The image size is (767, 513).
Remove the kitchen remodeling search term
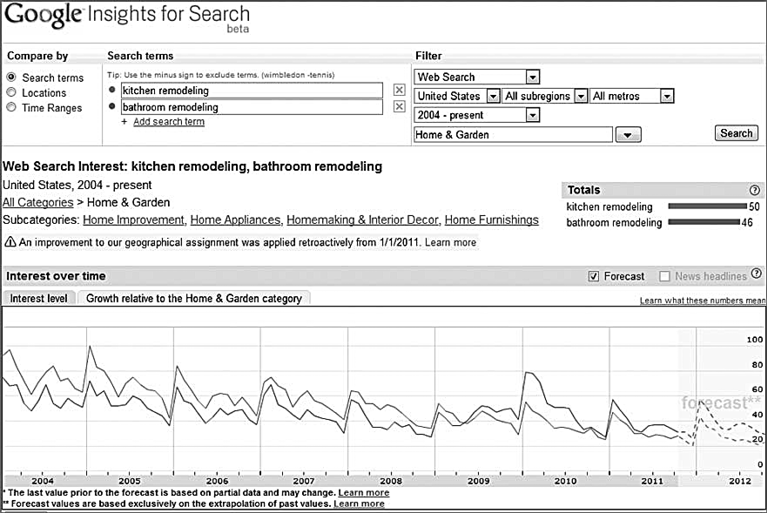tap(399, 89)
